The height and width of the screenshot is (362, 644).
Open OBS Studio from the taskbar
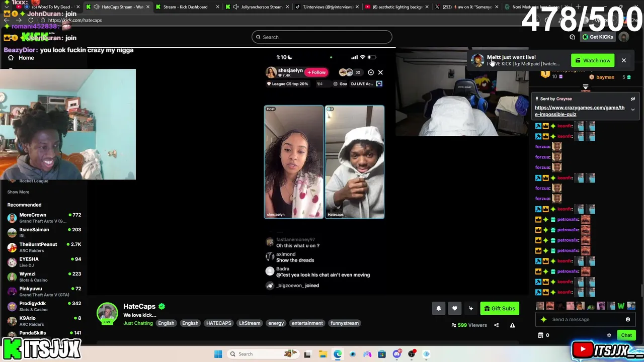412,354
